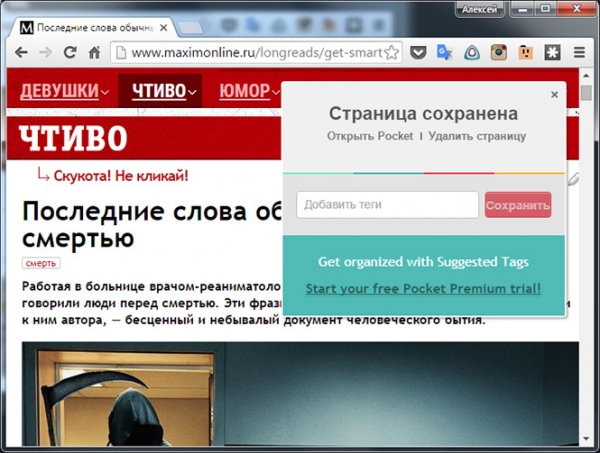This screenshot has height=453, width=600.
Task: Click the browser back arrow
Action: click(x=20, y=52)
